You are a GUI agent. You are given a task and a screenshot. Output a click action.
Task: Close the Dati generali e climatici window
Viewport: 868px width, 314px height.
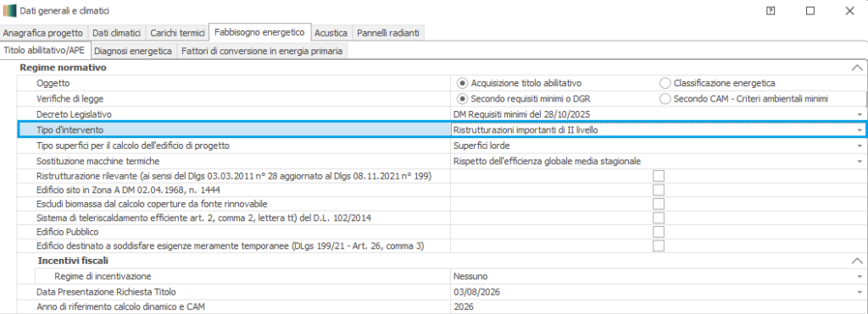[x=849, y=10]
